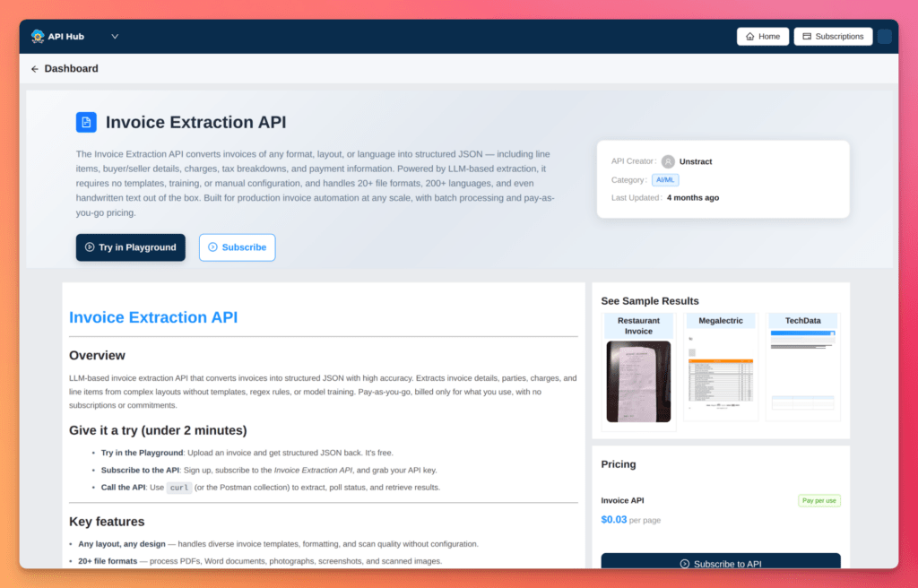The width and height of the screenshot is (918, 588).
Task: Select the Unstract creator name
Action: 696,161
